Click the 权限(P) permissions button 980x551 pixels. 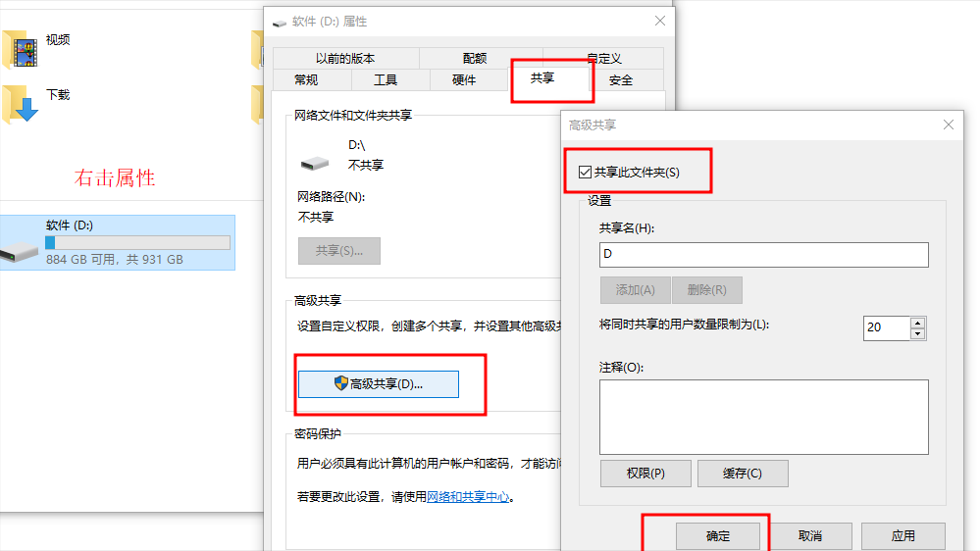645,473
